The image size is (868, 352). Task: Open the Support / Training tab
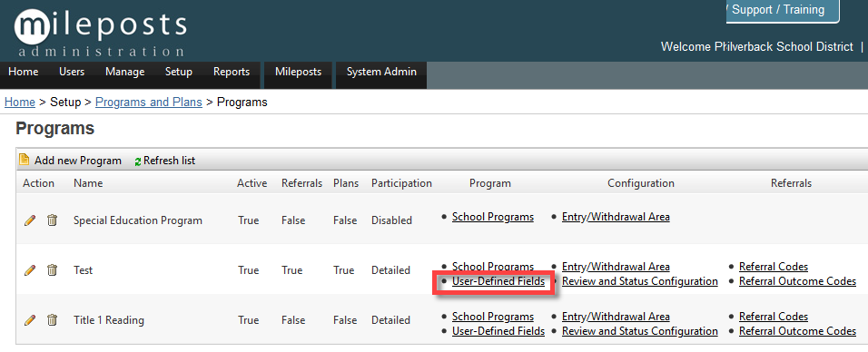pyautogui.click(x=783, y=11)
